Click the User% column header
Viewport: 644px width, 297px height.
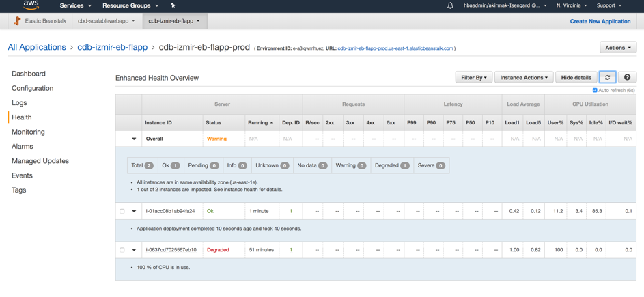tap(555, 122)
